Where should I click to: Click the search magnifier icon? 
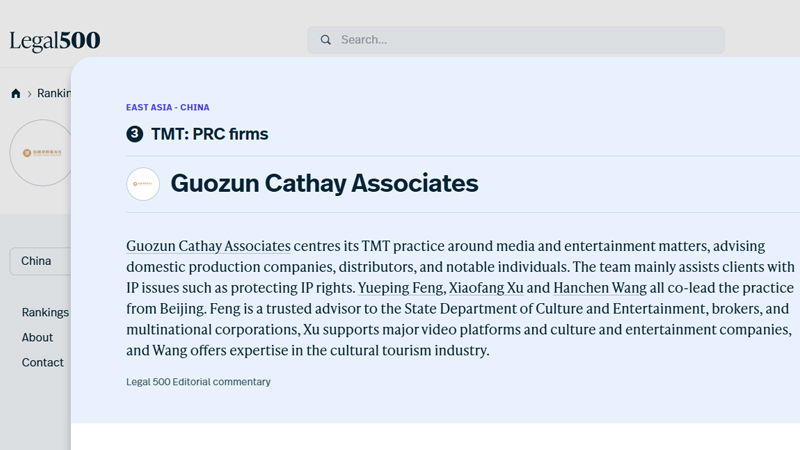(326, 40)
